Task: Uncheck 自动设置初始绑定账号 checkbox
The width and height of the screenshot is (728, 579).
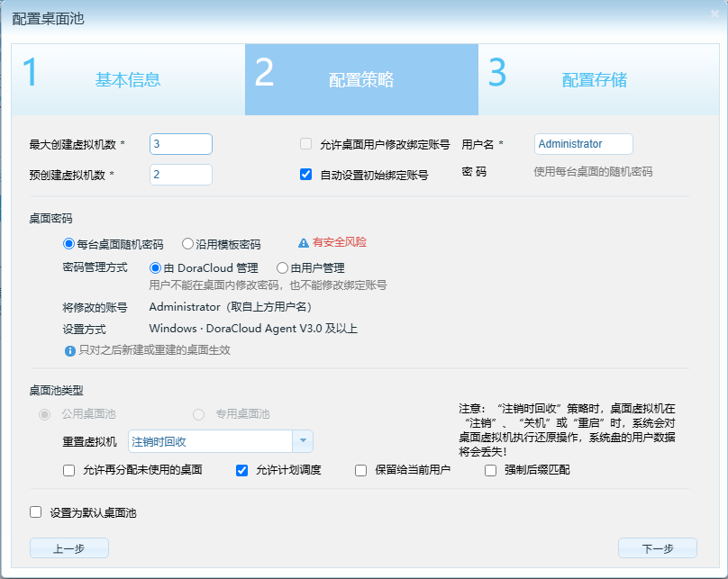Action: tap(306, 175)
